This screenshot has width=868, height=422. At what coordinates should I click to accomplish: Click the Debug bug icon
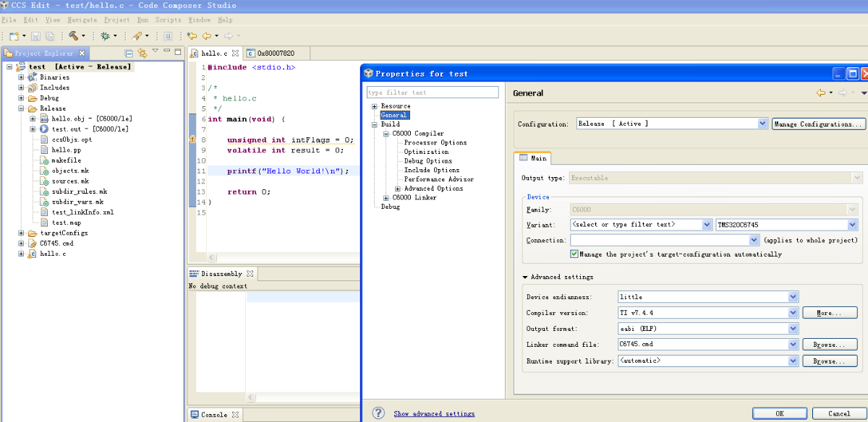click(x=105, y=35)
